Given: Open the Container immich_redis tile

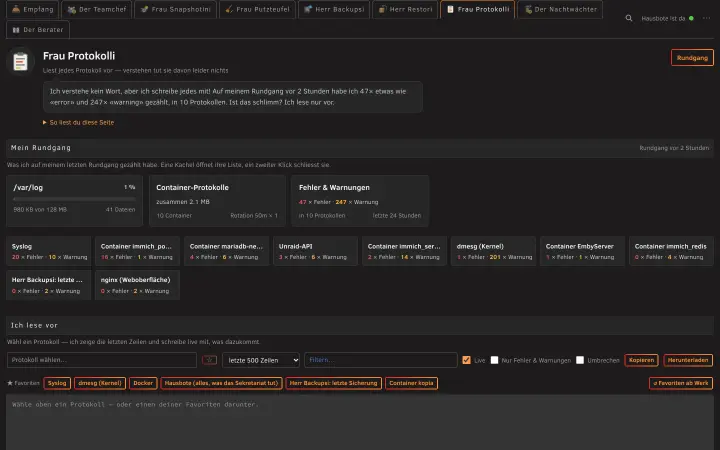Looking at the screenshot, I should pos(672,251).
